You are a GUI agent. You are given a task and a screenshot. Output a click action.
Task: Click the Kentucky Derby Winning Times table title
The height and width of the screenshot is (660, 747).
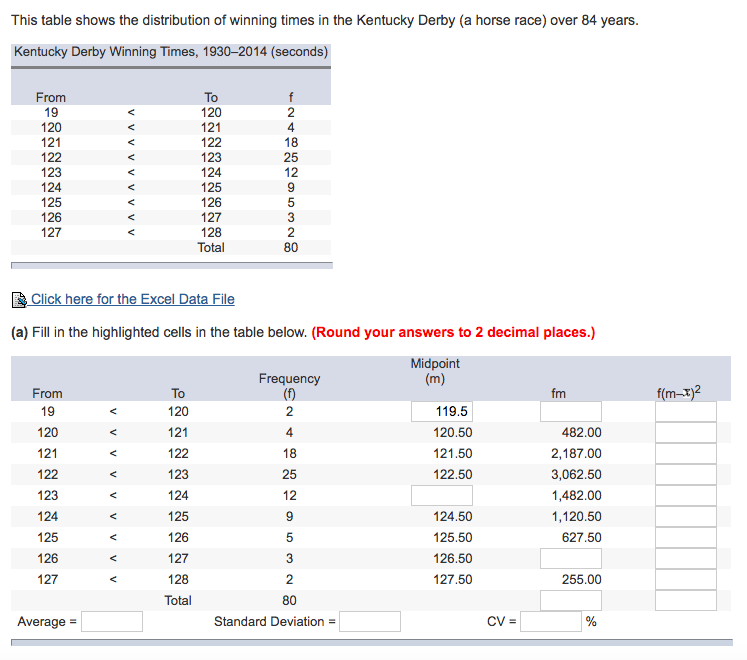171,51
